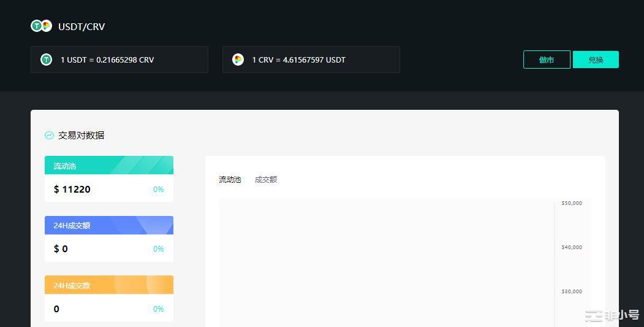
Task: Click the blue 24H成交额 card header
Action: [x=109, y=225]
